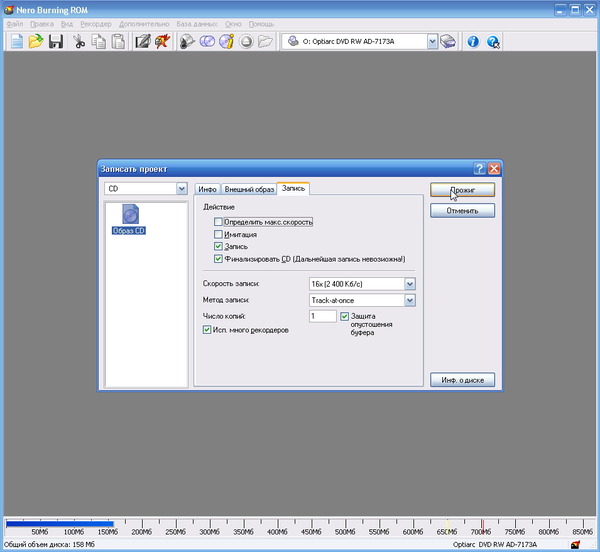Image resolution: width=600 pixels, height=552 pixels.
Task: Click the Nero flame icon in status bar
Action: (x=575, y=544)
